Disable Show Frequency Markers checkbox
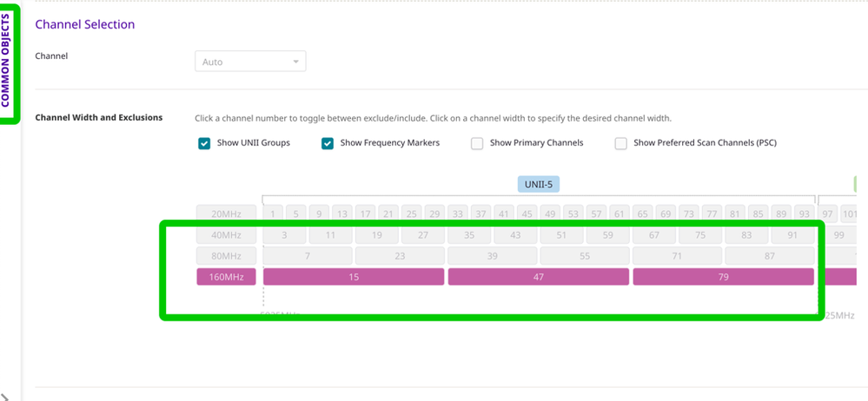 click(x=327, y=143)
